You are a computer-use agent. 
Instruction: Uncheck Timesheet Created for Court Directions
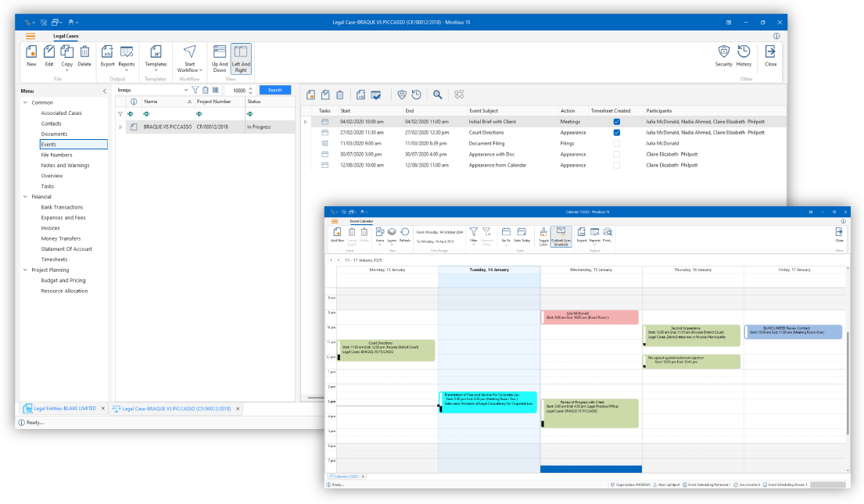tap(617, 133)
